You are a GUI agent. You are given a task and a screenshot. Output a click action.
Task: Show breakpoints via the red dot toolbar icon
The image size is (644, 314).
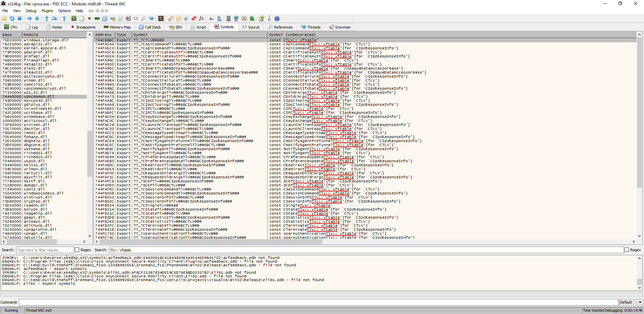point(90,18)
